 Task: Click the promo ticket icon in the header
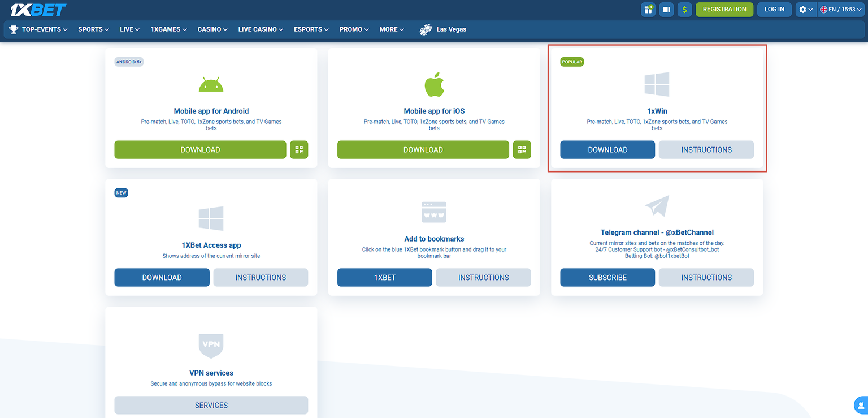pos(666,10)
